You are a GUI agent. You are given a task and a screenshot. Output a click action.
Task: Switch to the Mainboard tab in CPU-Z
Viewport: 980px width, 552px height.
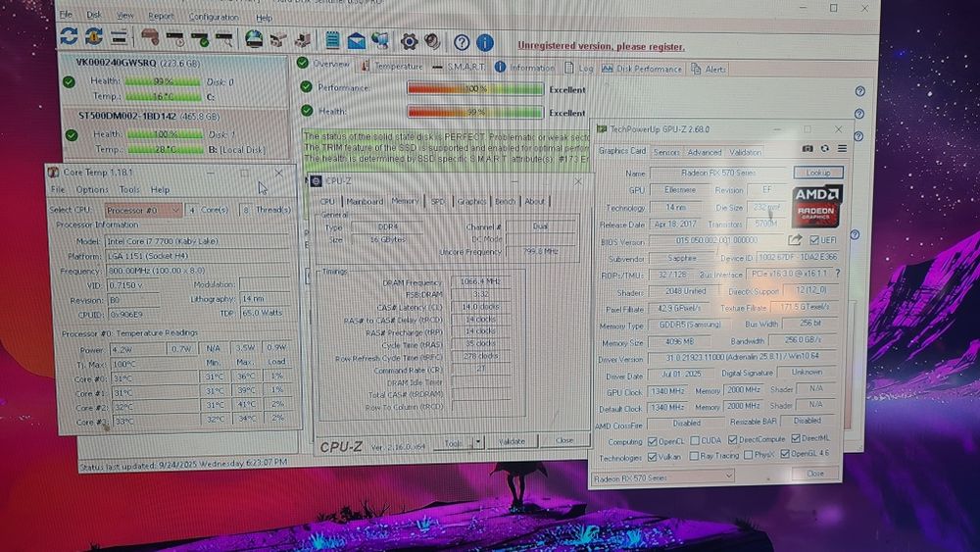[x=365, y=201]
